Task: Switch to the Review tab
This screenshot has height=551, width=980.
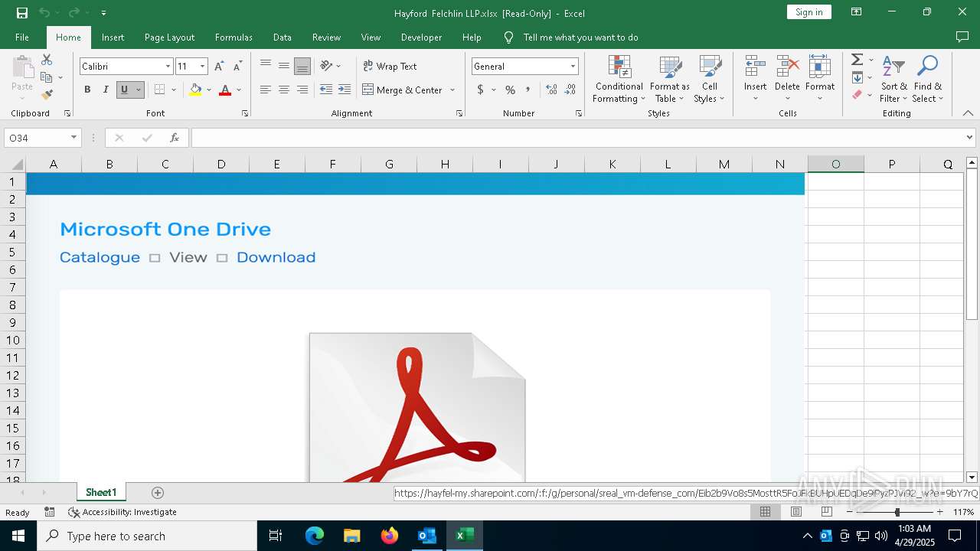Action: [x=326, y=37]
